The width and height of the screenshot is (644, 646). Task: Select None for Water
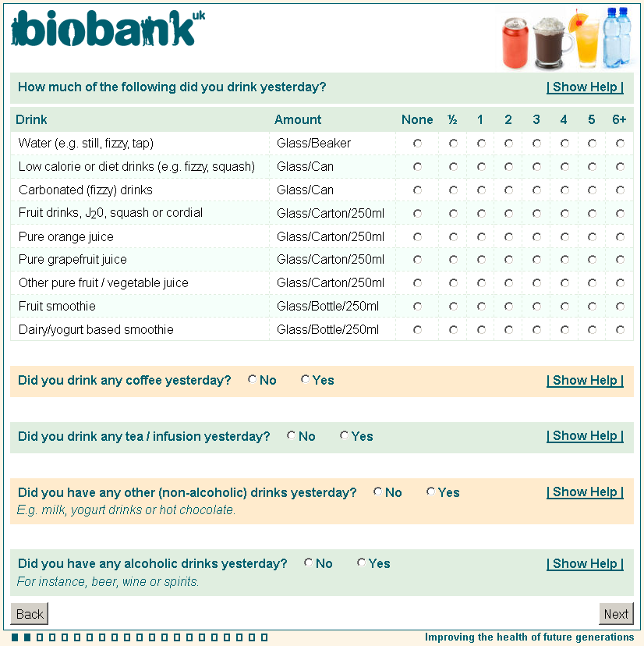coord(418,144)
